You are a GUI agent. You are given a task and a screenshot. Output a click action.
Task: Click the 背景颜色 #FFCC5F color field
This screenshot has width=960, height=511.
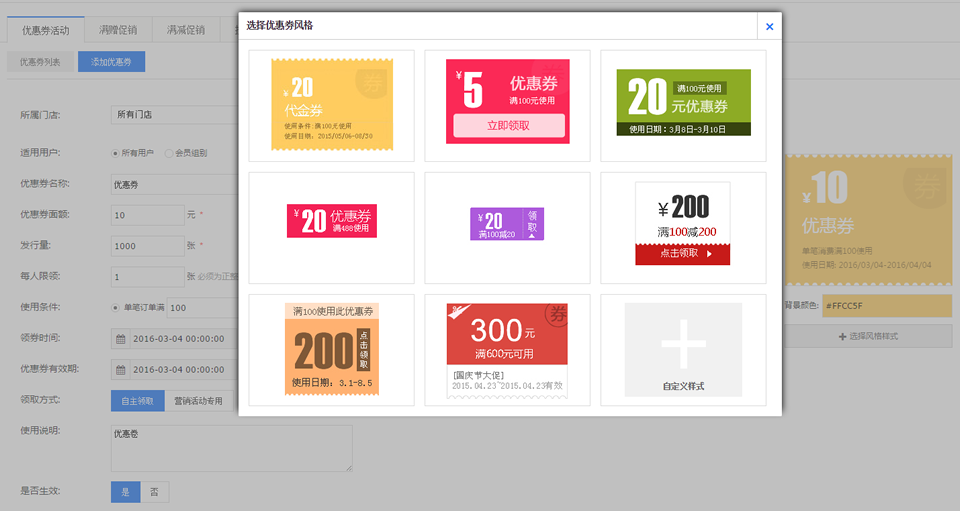[x=885, y=305]
